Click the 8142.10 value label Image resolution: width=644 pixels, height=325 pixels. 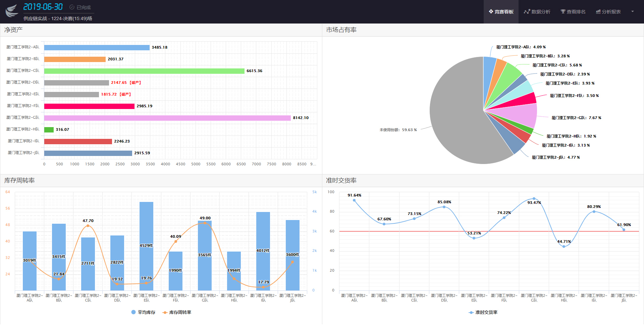click(x=301, y=118)
